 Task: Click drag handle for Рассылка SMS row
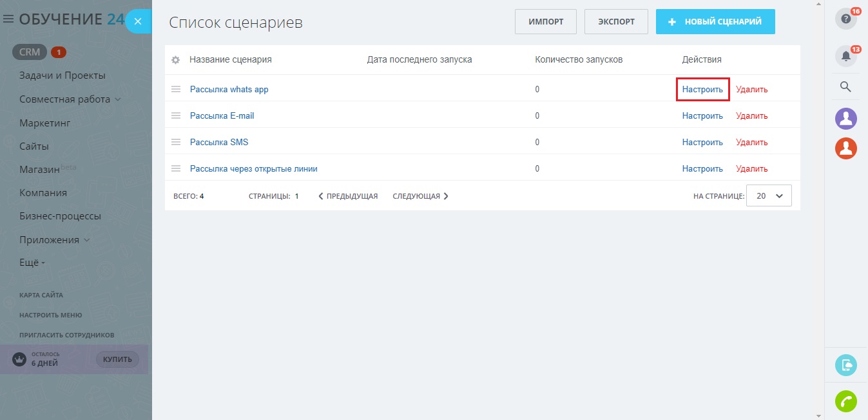pyautogui.click(x=176, y=142)
